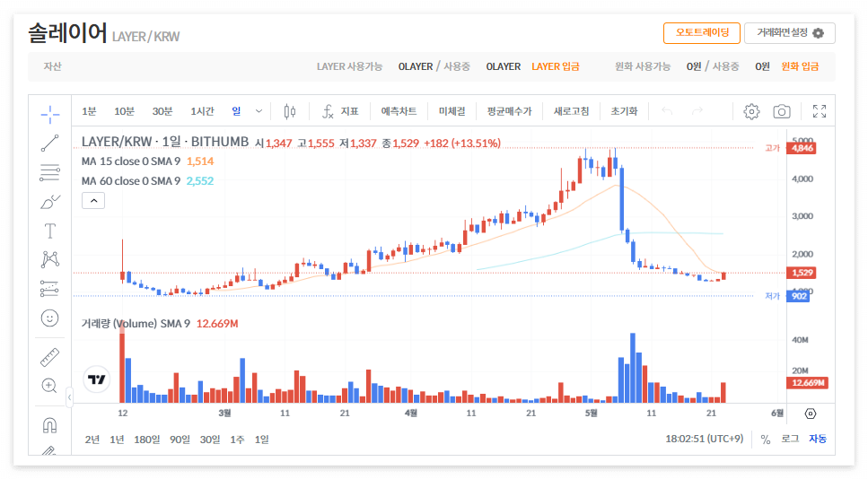868x479 pixels.
Task: Click the 12.669M volume axis label
Action: click(x=808, y=383)
